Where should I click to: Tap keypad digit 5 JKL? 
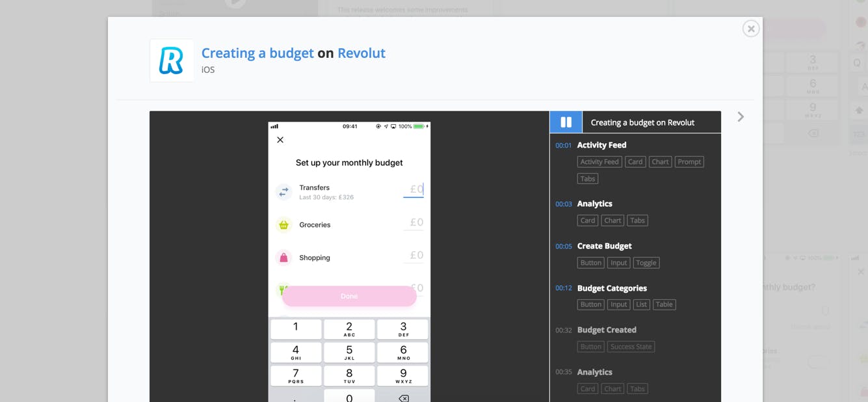(x=349, y=353)
